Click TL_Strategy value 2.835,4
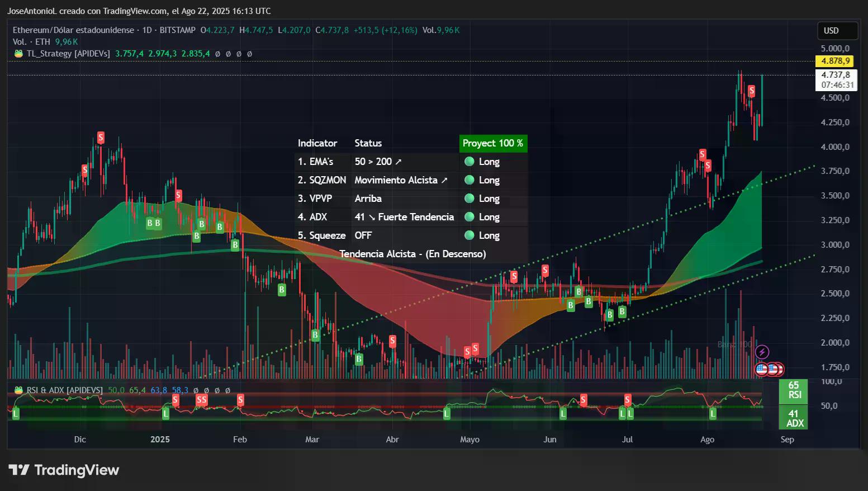 click(196, 54)
